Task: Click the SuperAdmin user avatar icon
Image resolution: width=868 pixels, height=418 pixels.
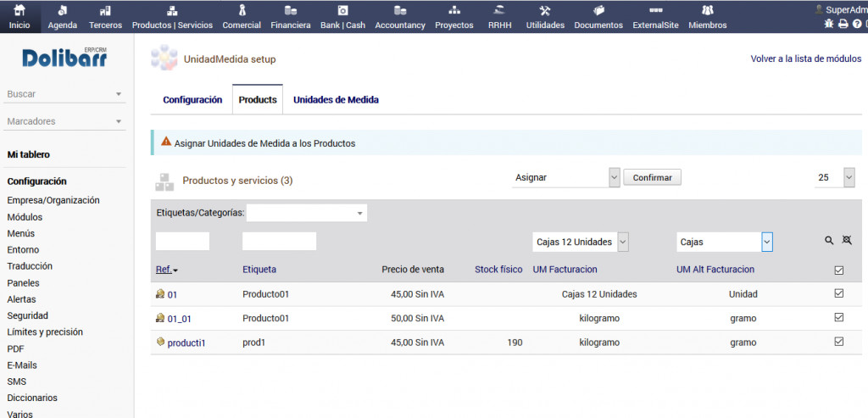Action: pos(819,9)
